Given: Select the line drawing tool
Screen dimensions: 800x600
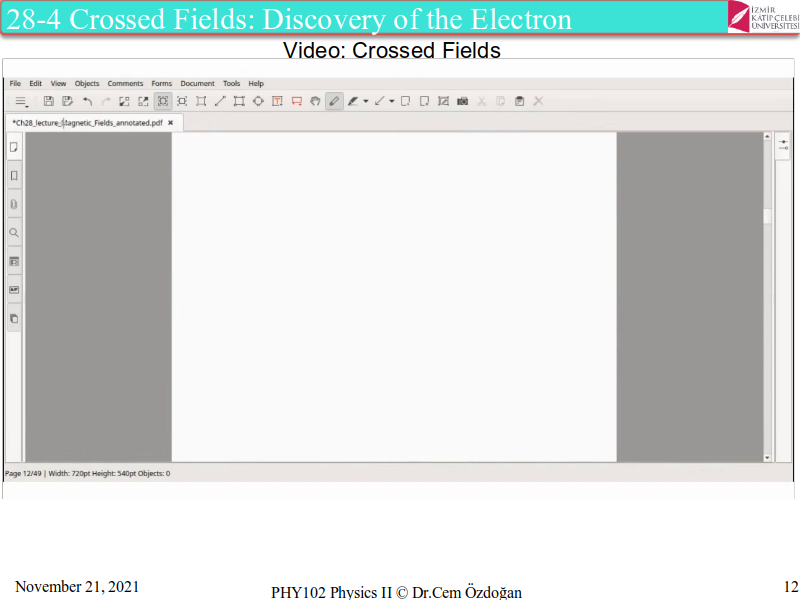Looking at the screenshot, I should click(220, 101).
